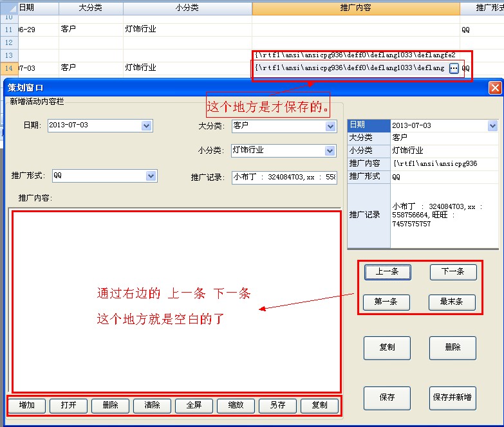The height and width of the screenshot is (427, 504).
Task: Open the 推广形式 dropdown showing QQ
Action: click(151, 176)
